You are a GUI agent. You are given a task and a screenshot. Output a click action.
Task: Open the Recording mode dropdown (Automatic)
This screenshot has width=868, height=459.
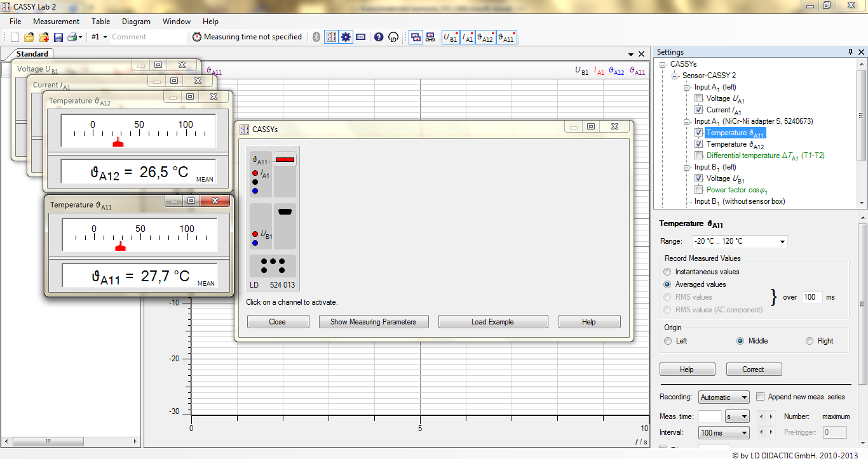[x=724, y=397]
